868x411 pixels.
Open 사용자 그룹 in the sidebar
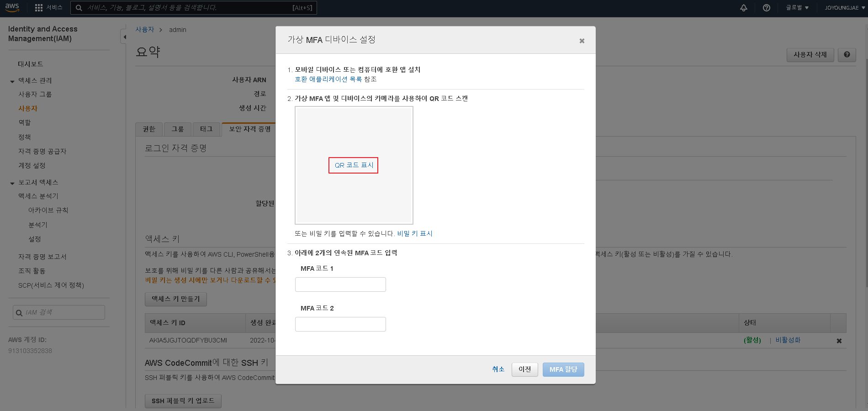tap(35, 94)
